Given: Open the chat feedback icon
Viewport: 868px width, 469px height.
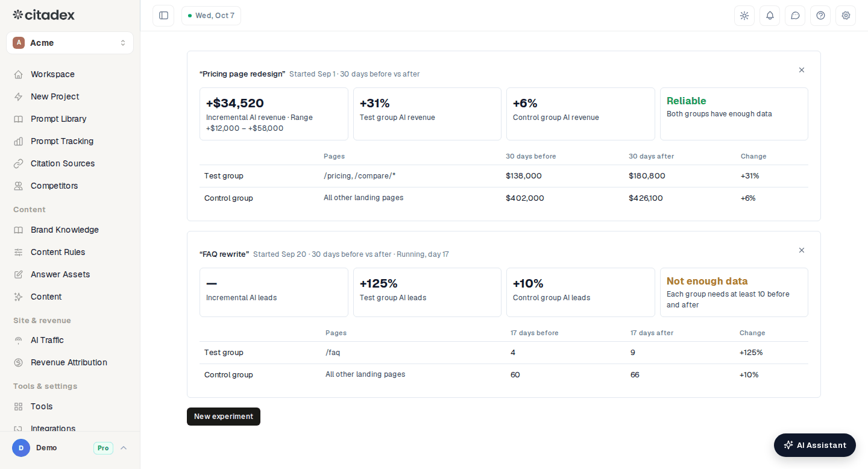Looking at the screenshot, I should [x=795, y=16].
